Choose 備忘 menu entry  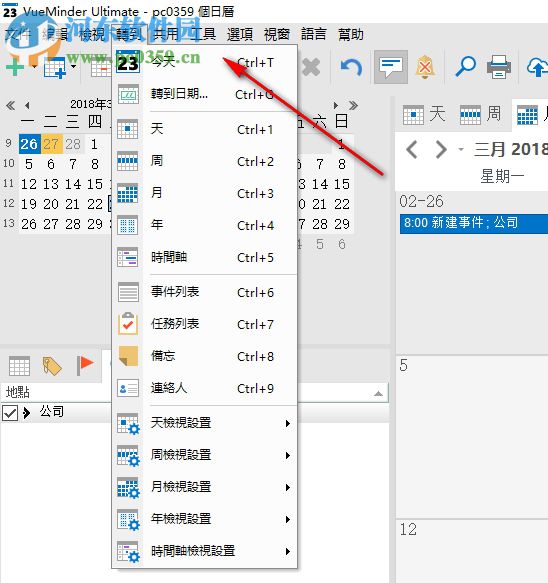pyautogui.click(x=205, y=356)
